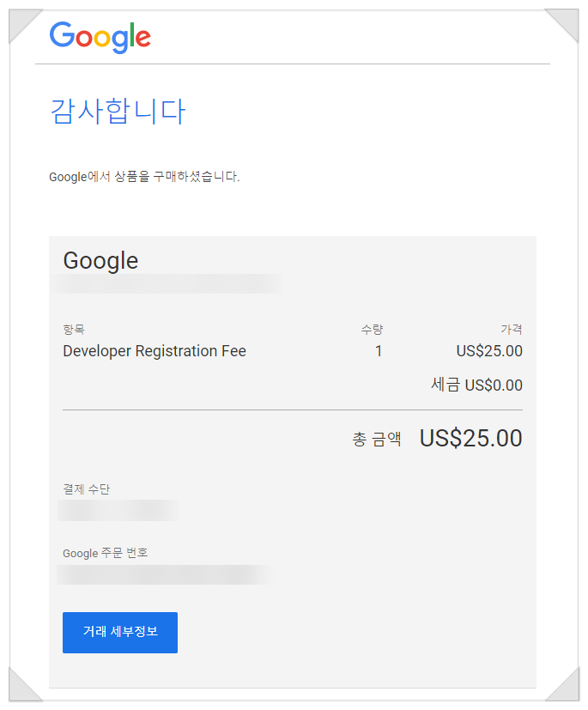Click the 가격 column label

pos(512,329)
